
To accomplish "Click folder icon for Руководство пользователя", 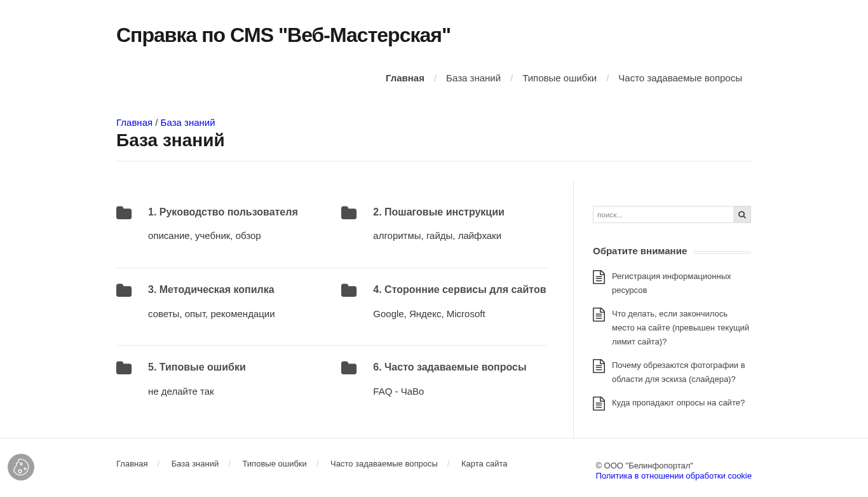I will 124,213.
